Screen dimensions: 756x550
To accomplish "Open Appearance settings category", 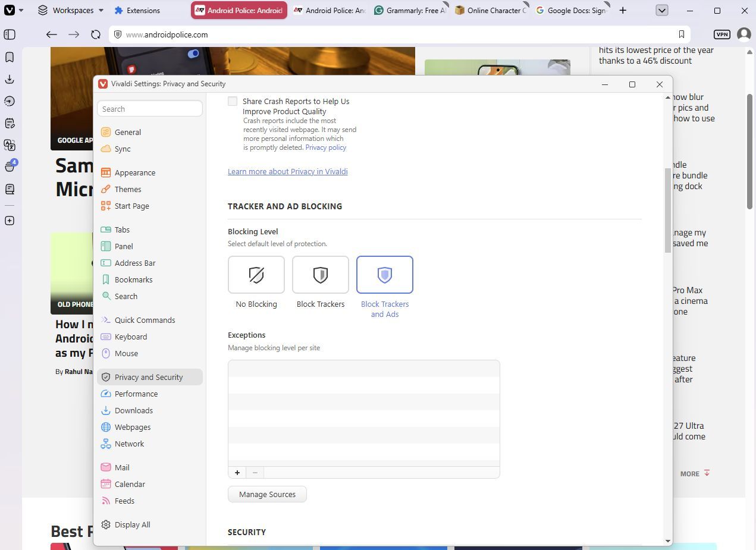I will pos(150,172).
